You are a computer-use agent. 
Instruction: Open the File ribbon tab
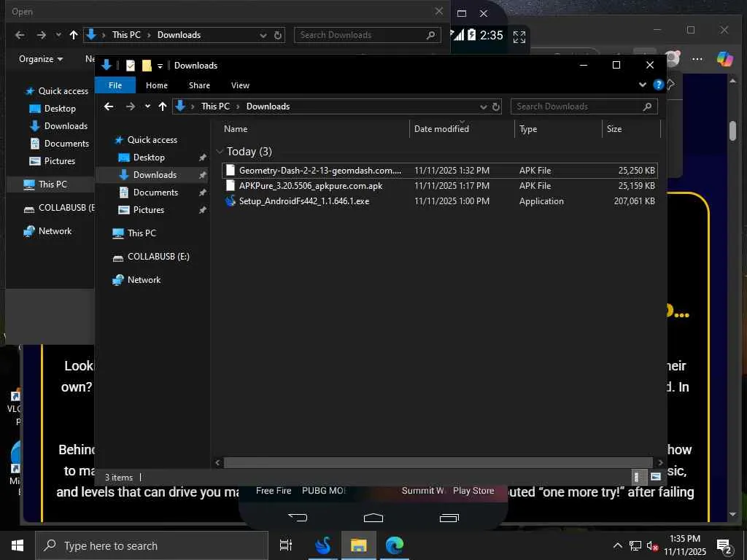tap(115, 85)
